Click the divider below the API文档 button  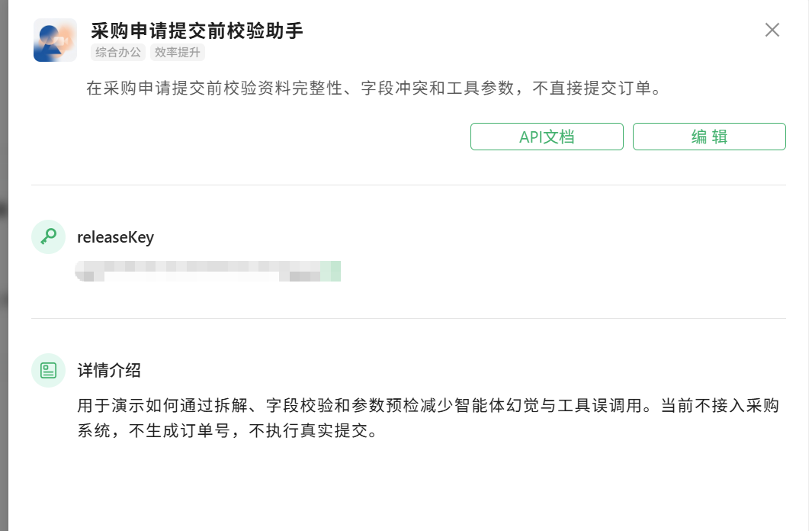click(409, 185)
